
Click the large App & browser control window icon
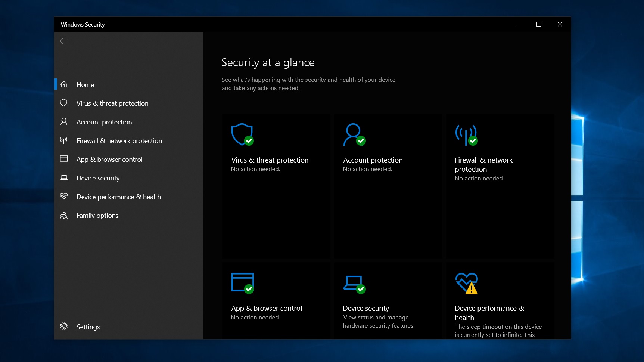pyautogui.click(x=243, y=283)
